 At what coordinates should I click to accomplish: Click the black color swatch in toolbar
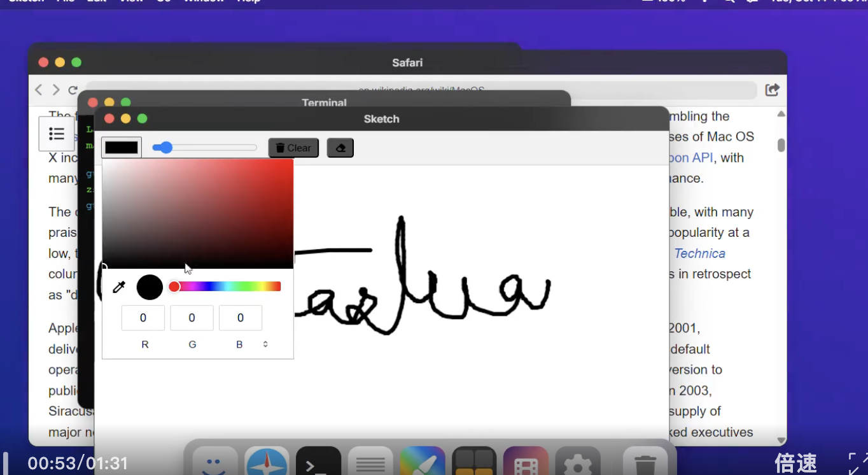(x=122, y=148)
